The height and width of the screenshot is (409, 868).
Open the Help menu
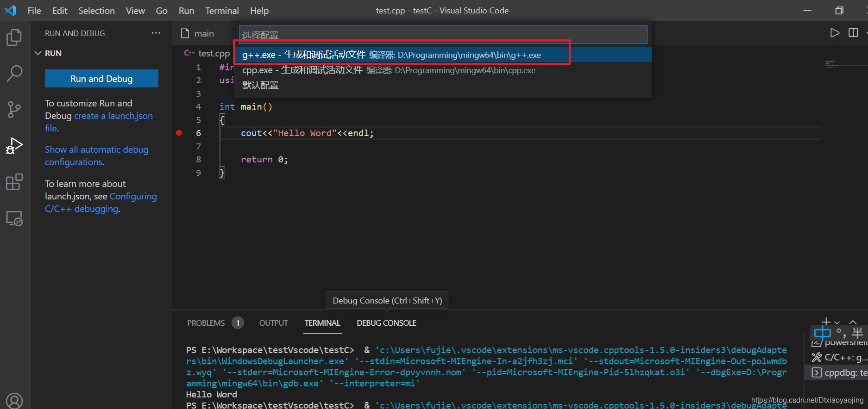[259, 10]
